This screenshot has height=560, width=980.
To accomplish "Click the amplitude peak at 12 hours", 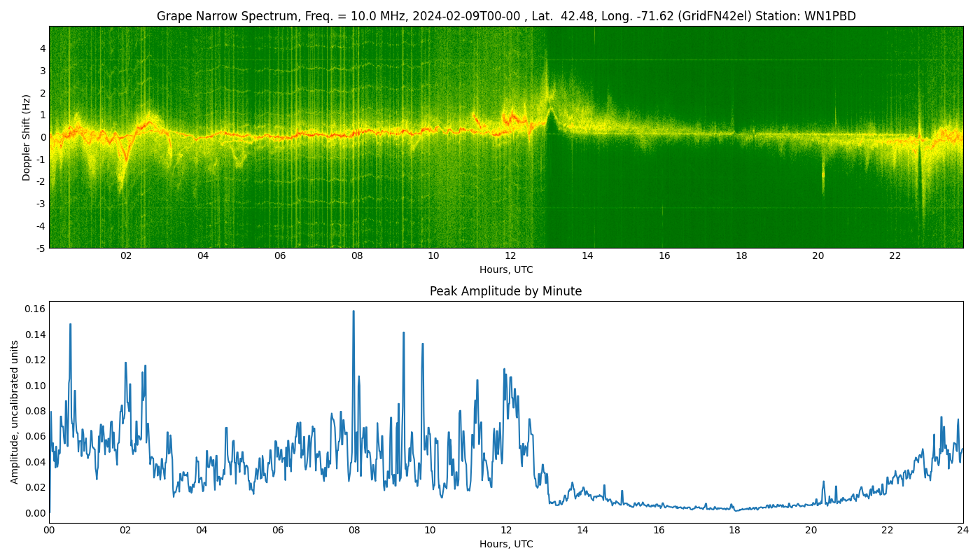I will coord(504,369).
